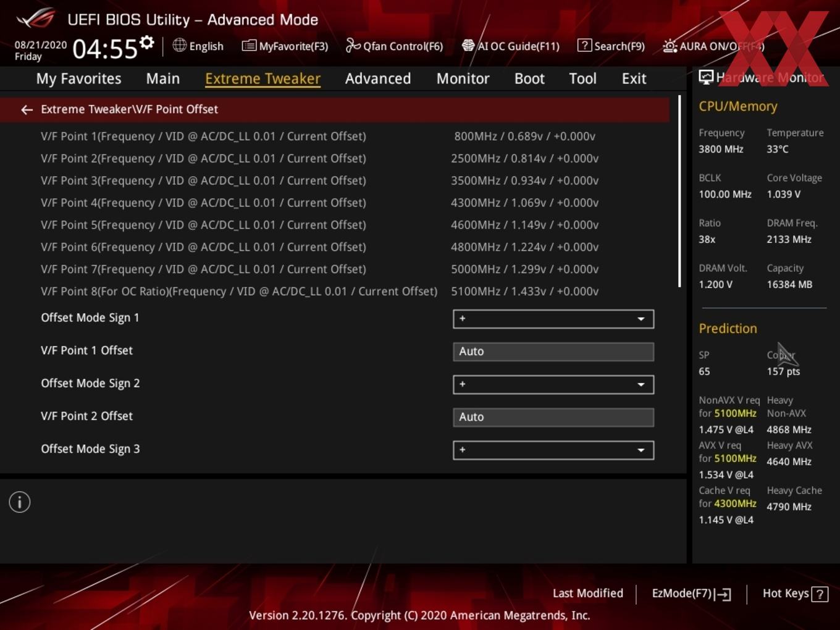Click the settings gear next to clock
This screenshot has height=630, width=840.
click(147, 43)
